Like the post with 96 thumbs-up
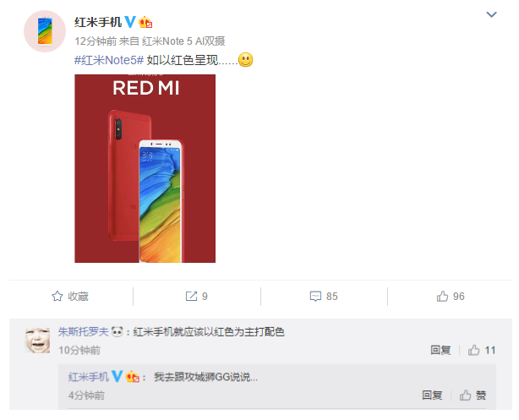This screenshot has height=420, width=519. click(x=442, y=297)
